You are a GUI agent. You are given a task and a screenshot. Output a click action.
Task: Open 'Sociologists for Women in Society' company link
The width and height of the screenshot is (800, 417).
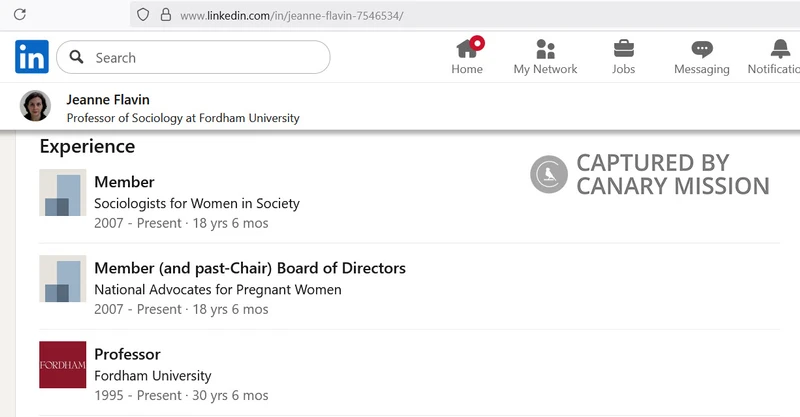197,203
